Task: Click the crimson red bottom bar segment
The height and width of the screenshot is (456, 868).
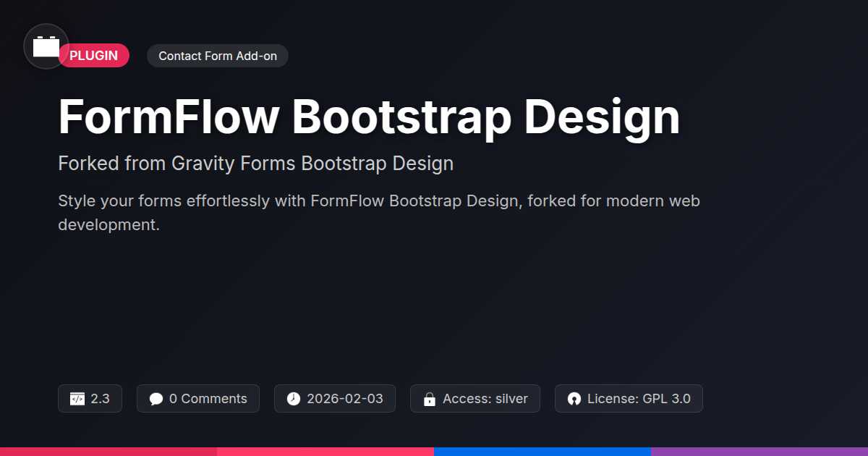Action: pos(109,452)
